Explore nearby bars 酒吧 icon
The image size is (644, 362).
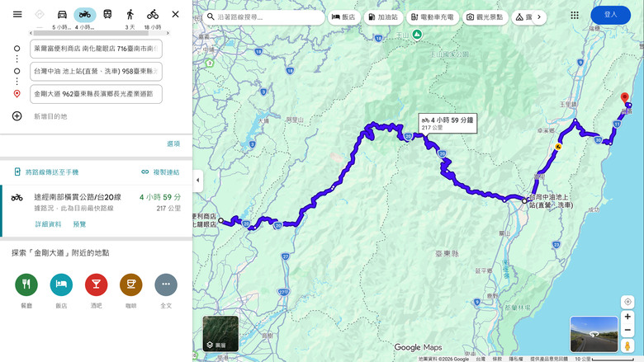coord(96,284)
